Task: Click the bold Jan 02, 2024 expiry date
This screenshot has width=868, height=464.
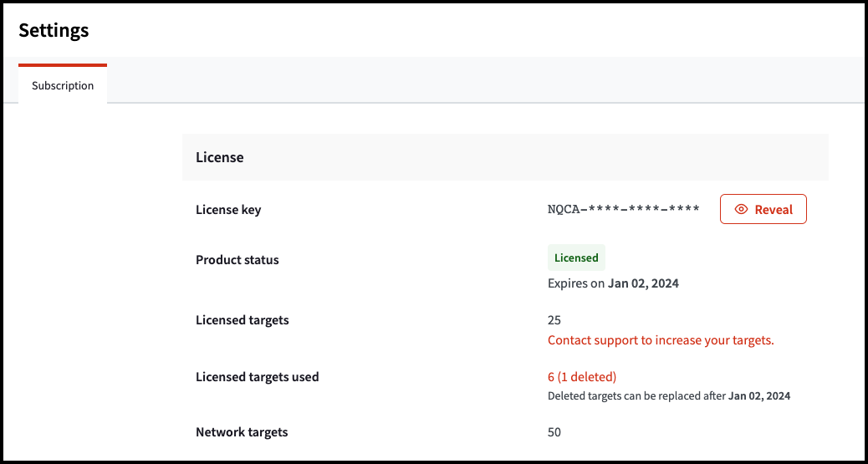Action: point(643,283)
